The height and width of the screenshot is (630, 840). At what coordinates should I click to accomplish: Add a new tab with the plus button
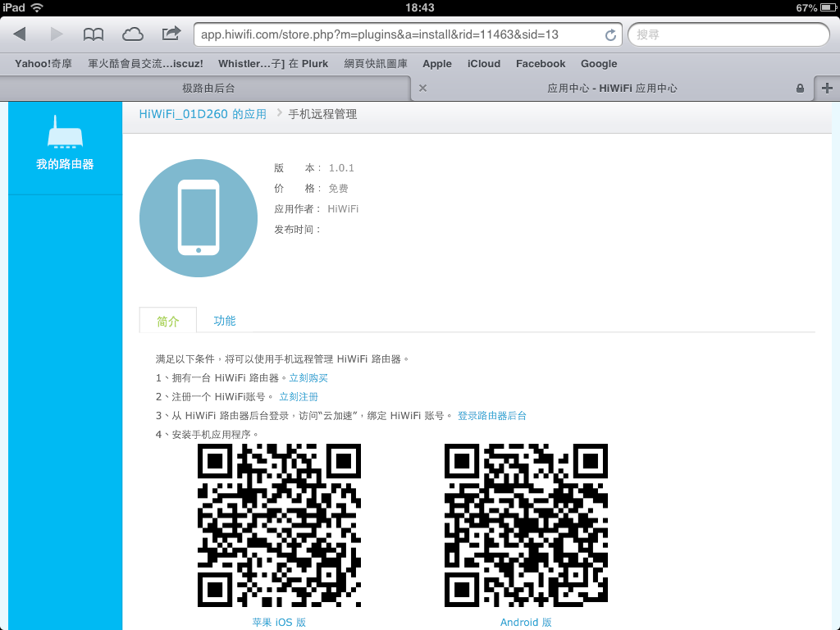pyautogui.click(x=827, y=88)
